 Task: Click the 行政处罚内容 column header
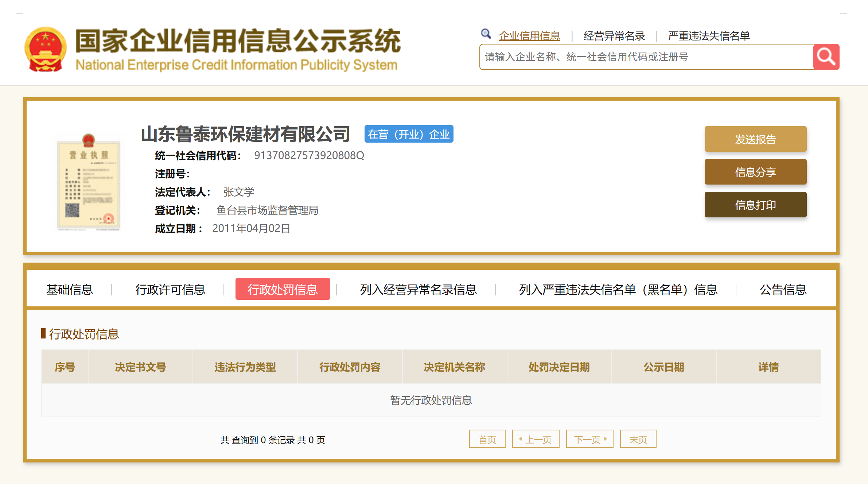tap(350, 367)
